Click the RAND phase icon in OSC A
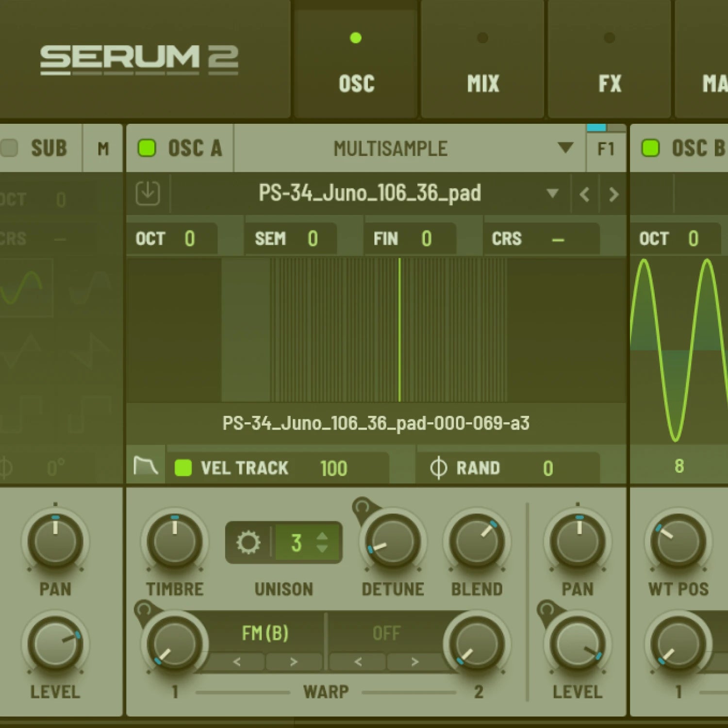 [x=439, y=467]
